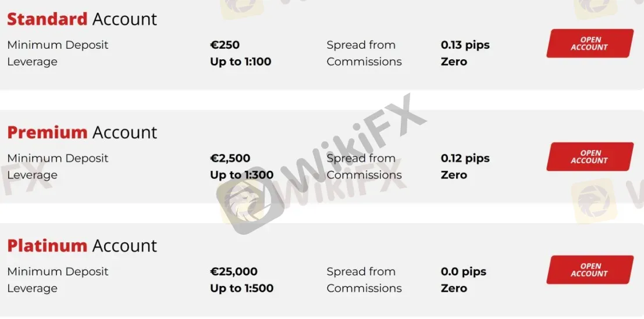Click the 0.0 pips spread value

[463, 271]
